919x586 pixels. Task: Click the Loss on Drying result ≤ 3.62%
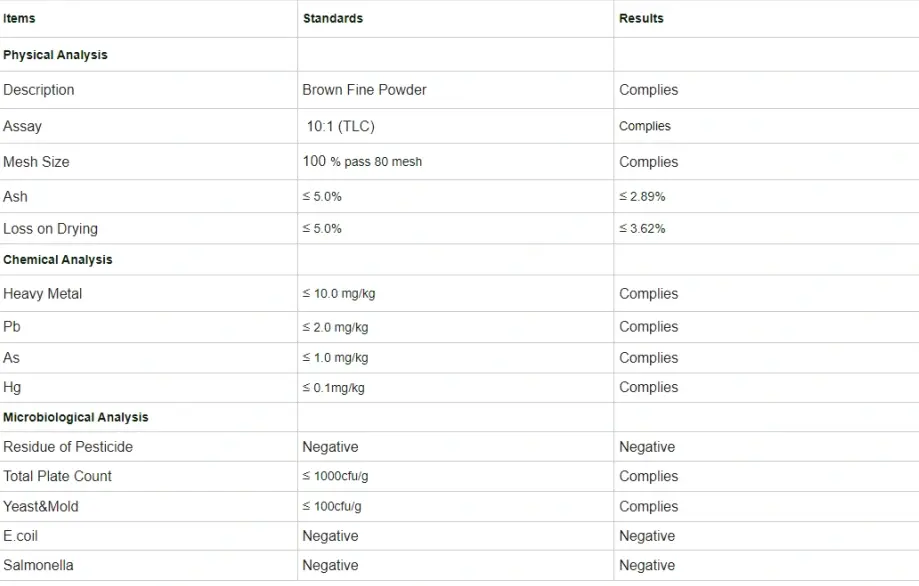[642, 229]
